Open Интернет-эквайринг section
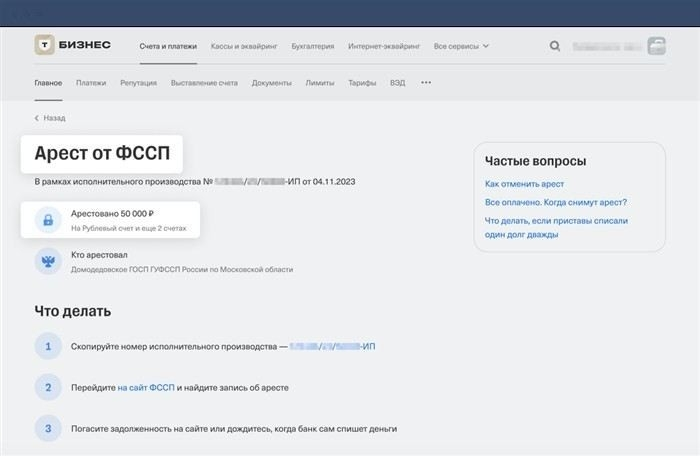The height and width of the screenshot is (456, 700). tap(384, 46)
